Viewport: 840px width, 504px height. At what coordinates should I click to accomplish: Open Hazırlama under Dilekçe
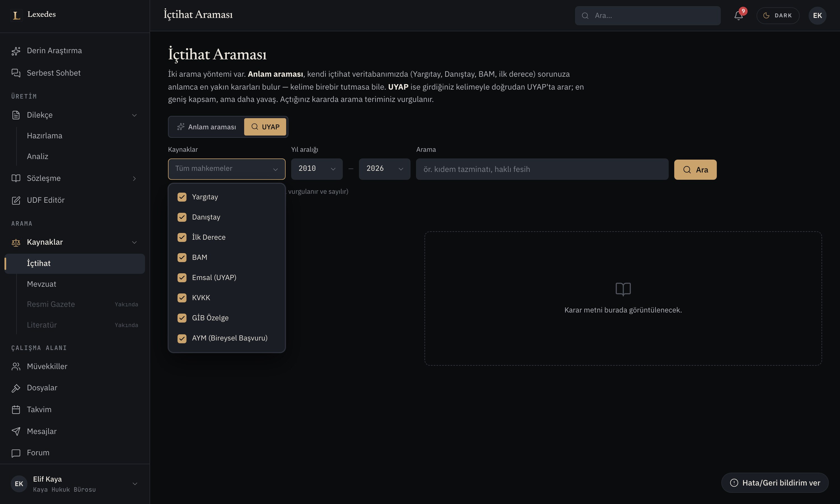point(45,136)
